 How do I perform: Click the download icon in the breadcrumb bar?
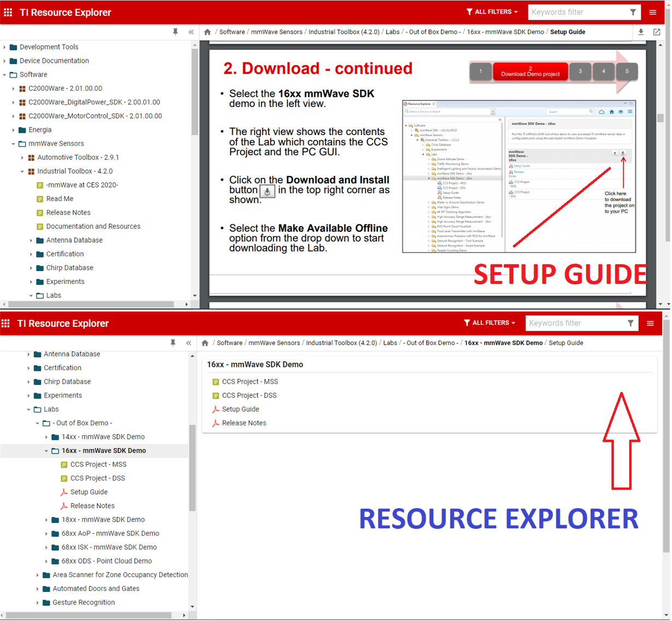[640, 32]
